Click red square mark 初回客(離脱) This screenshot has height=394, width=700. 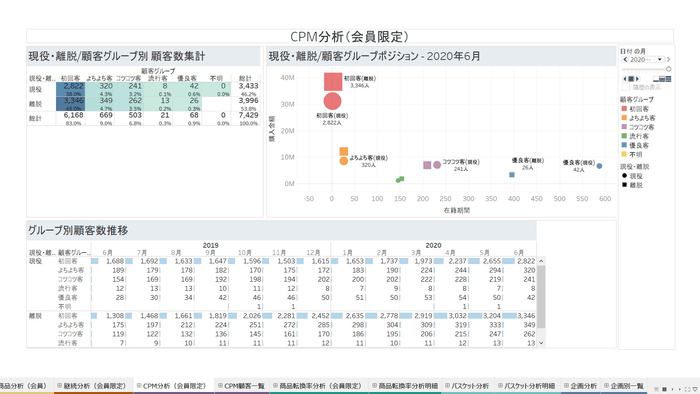333,82
